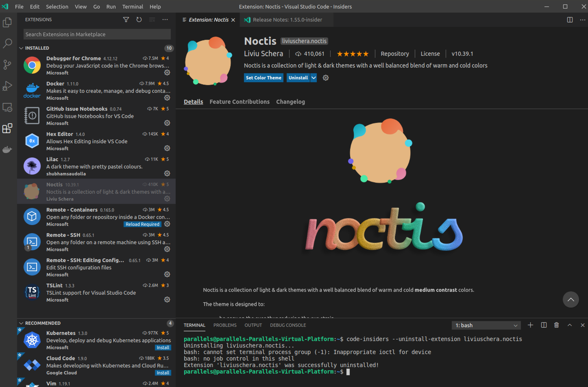Screen dimensions: 588x387
Task: Open the Remote Explorer icon
Action: click(7, 107)
